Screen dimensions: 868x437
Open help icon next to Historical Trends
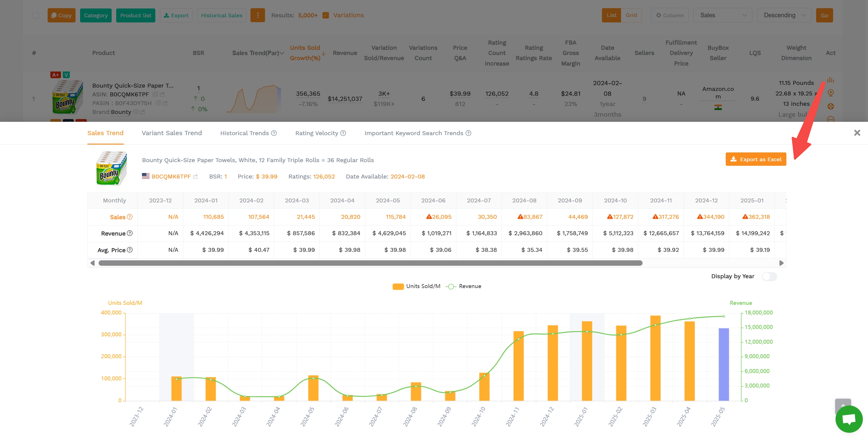274,133
